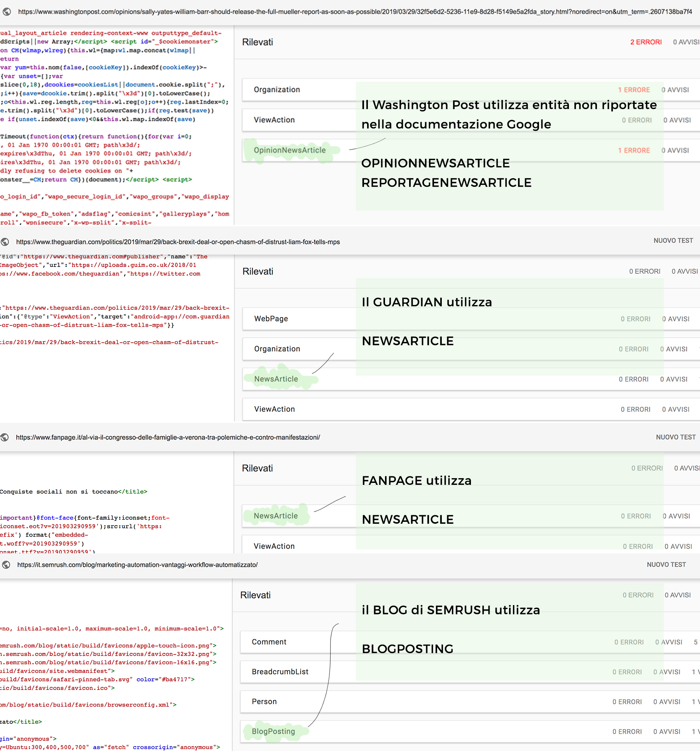Click browserconfig.xml line in Semrush source
700x751 pixels.
click(88, 705)
